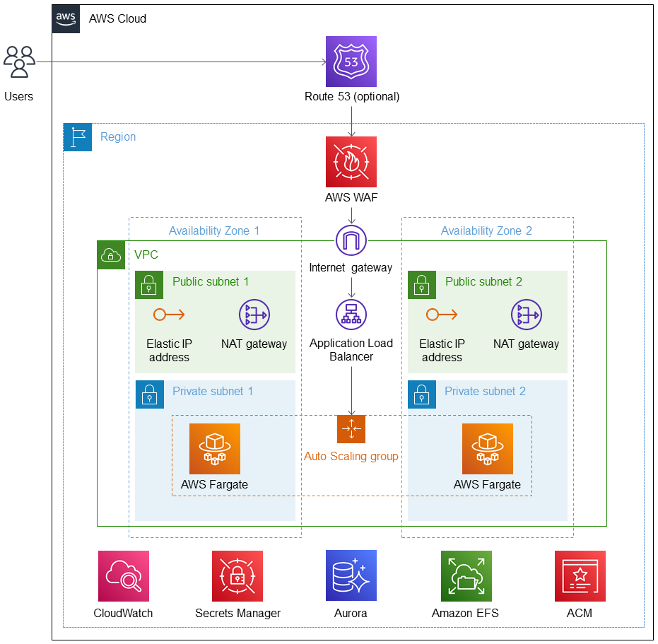Image resolution: width=658 pixels, height=644 pixels.
Task: Click the 'VPC' label
Action: 146,254
